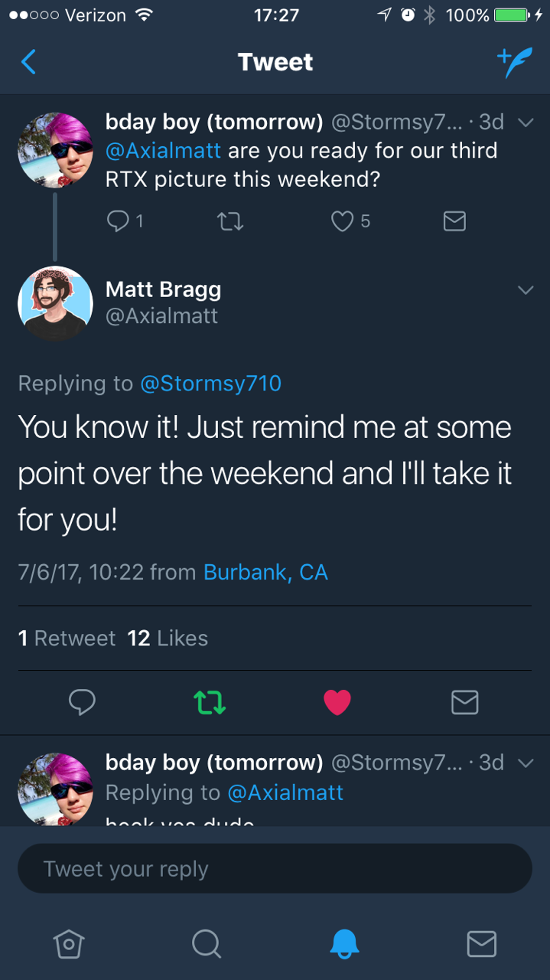Send Matt Bragg's tweet via message
Viewport: 550px width, 980px height.
click(x=464, y=702)
